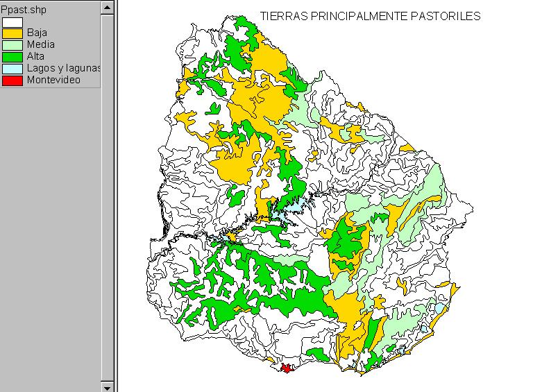
Task: Pick the light green Media swatch
Action: (12, 45)
